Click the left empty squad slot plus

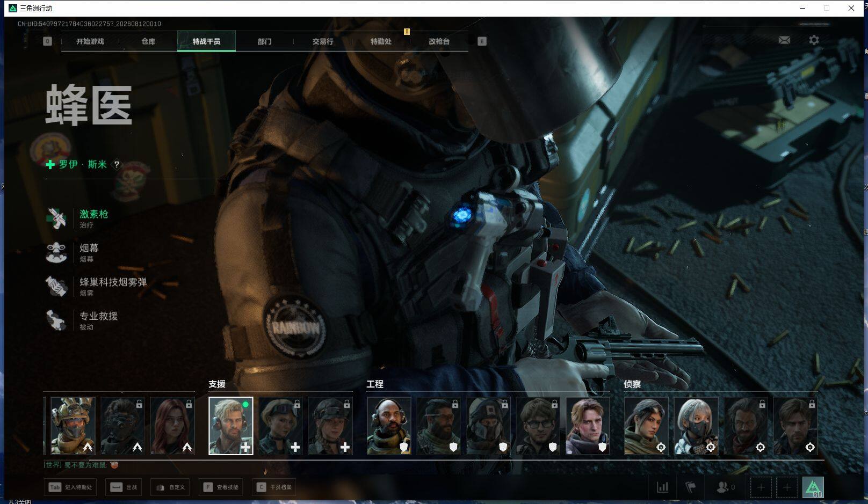761,487
